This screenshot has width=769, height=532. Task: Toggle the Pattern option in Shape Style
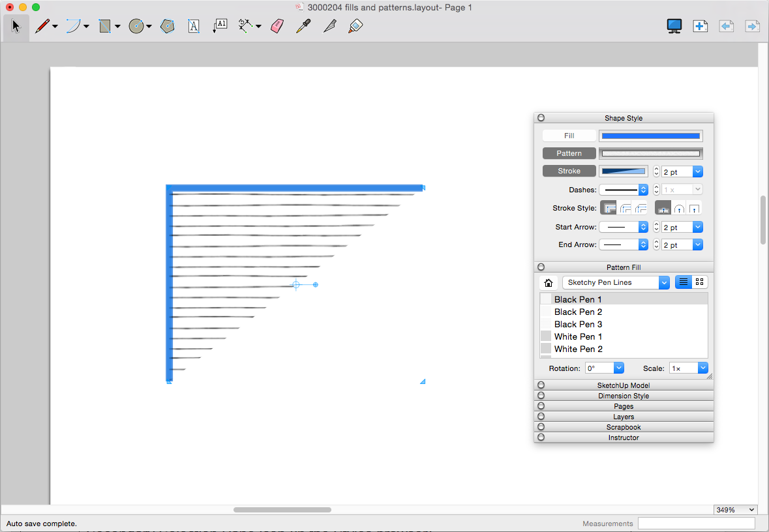click(569, 153)
